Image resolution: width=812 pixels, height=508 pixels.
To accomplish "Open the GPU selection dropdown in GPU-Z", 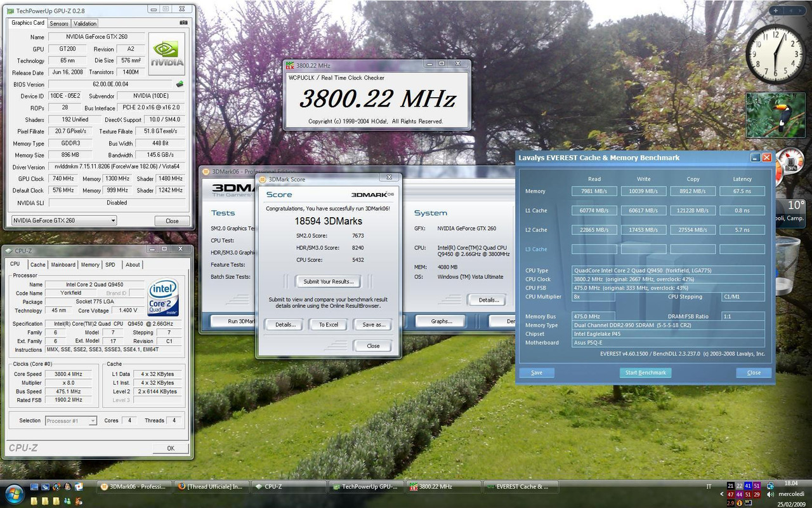I will coord(64,220).
